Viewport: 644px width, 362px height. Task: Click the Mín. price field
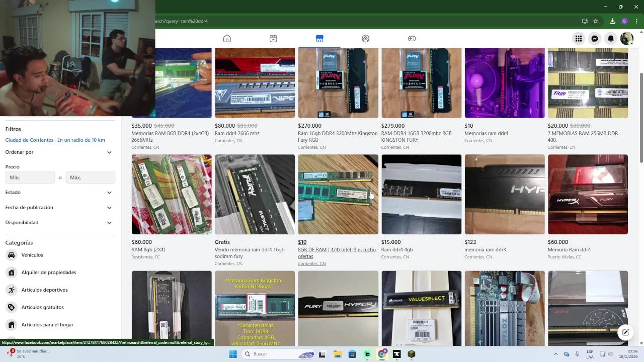[x=30, y=177]
